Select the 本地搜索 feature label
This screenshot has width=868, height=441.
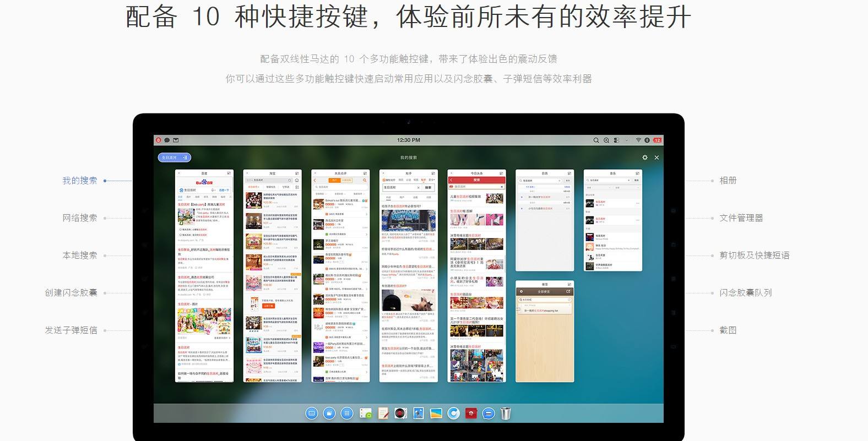[80, 255]
